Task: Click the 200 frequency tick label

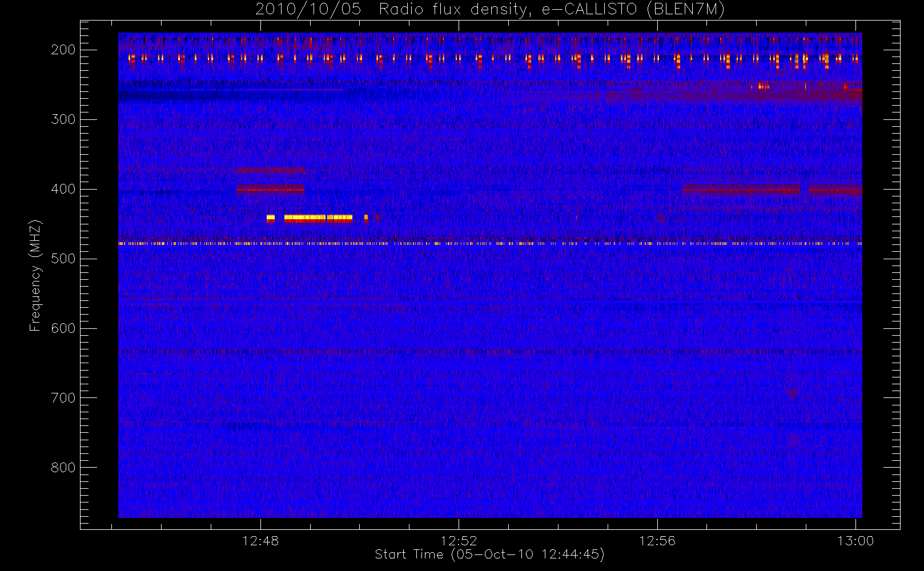Action: 63,50
